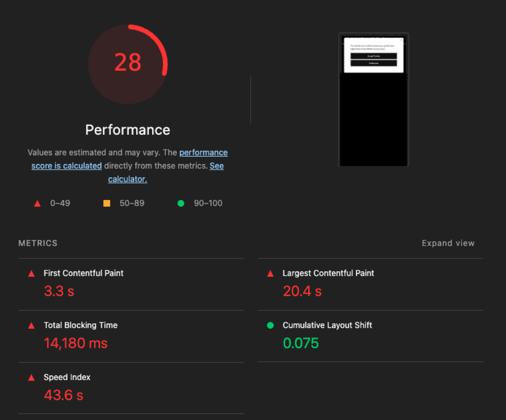The image size is (506, 420).
Task: Select the First Contentful Paint metric label
Action: [x=83, y=273]
